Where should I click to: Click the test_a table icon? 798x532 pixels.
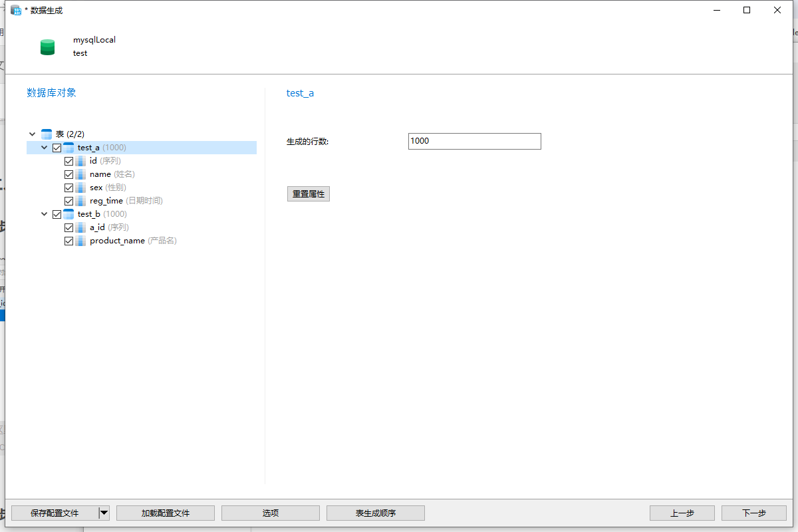(68, 148)
